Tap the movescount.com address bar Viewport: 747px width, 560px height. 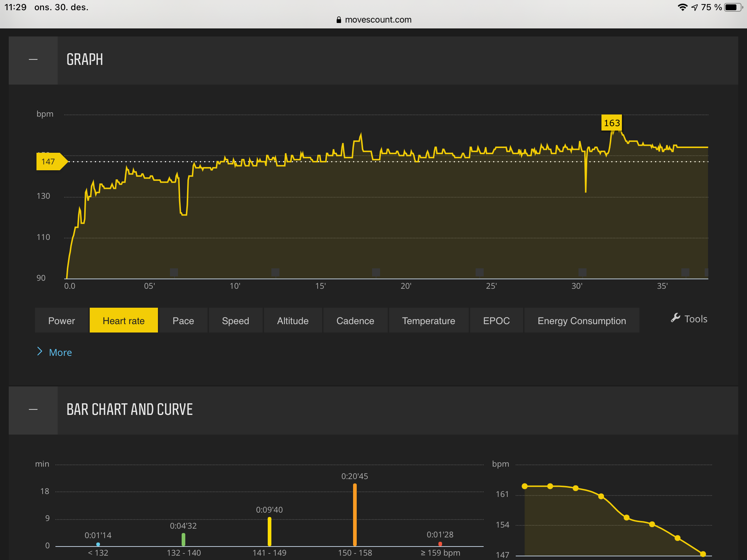[374, 20]
